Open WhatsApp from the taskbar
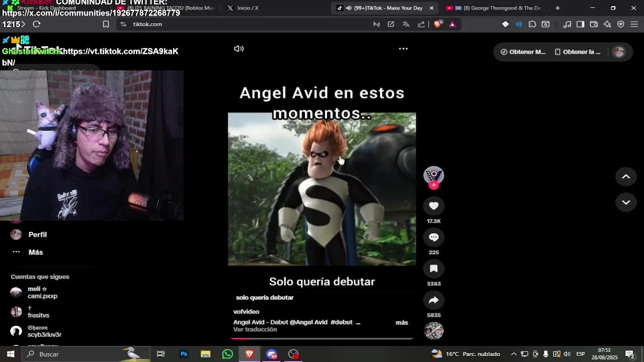This screenshot has width=644, height=362. point(227,354)
